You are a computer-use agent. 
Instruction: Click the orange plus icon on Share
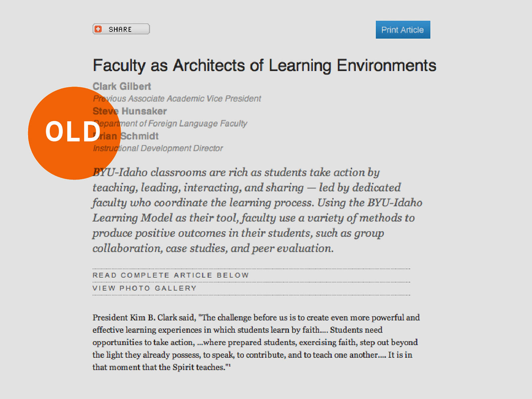[98, 29]
